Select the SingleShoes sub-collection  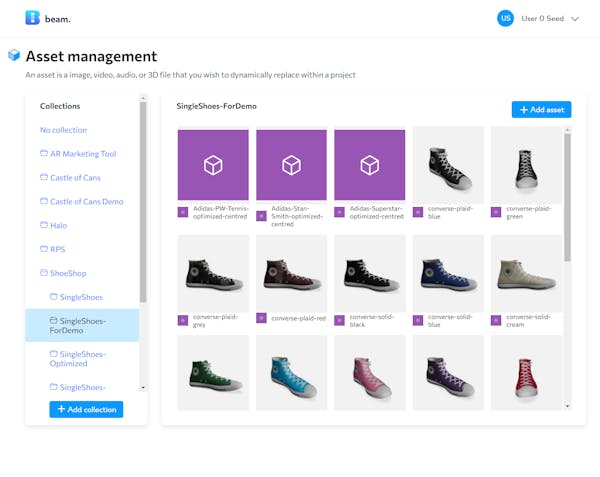click(77, 297)
